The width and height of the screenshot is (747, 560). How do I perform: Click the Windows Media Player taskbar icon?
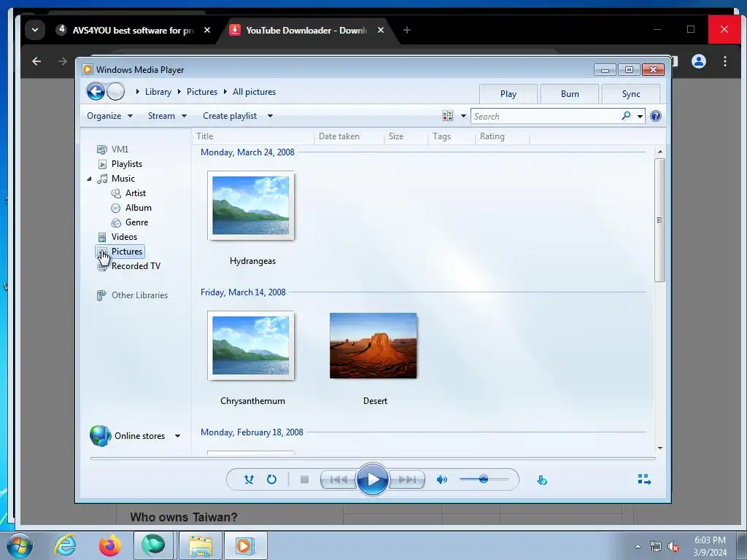pos(245,545)
